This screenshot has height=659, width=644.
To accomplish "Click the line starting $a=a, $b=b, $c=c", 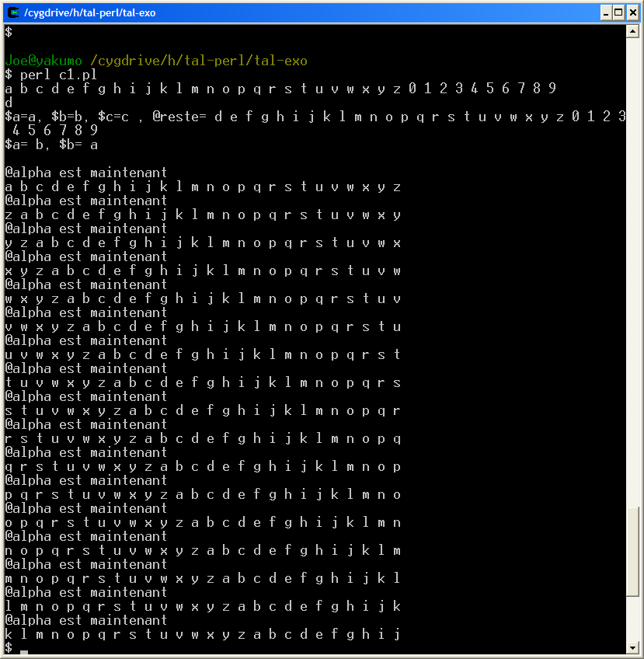I will (315, 117).
